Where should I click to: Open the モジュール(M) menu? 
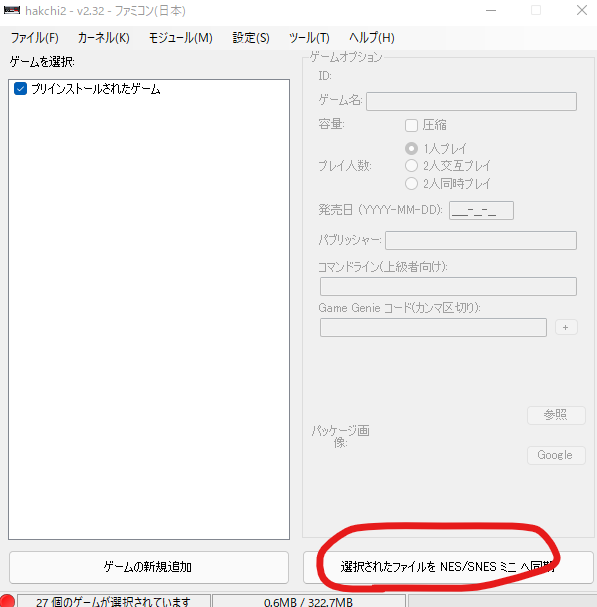[x=180, y=38]
